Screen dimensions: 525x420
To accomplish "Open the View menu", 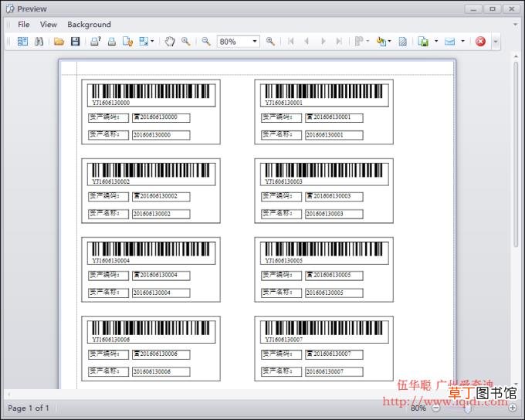I will 49,25.
